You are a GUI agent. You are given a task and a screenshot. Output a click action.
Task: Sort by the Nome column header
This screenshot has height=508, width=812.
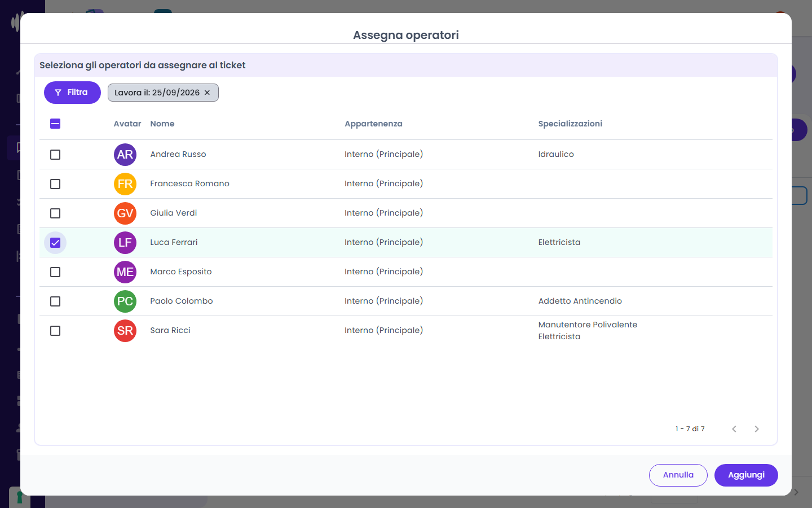pyautogui.click(x=162, y=124)
